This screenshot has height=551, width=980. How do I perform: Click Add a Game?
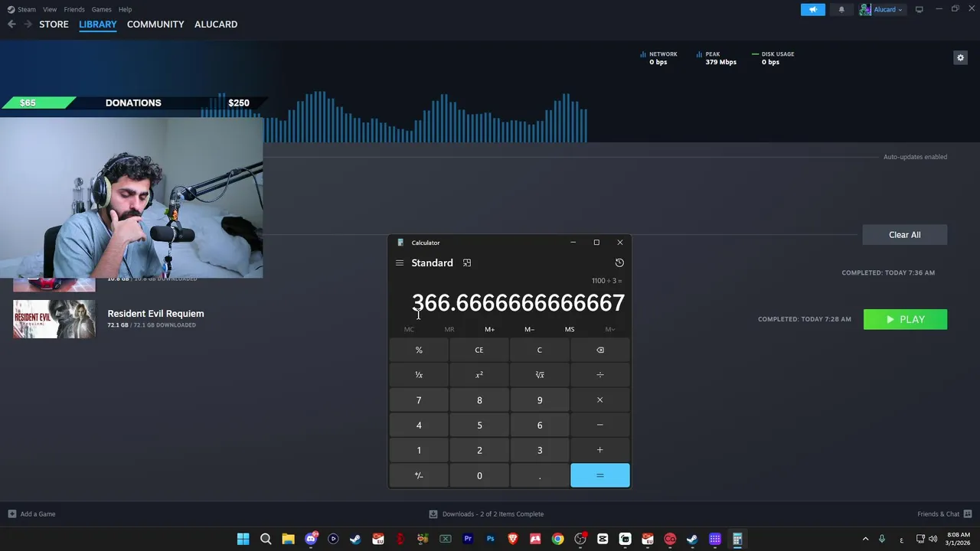[31, 514]
